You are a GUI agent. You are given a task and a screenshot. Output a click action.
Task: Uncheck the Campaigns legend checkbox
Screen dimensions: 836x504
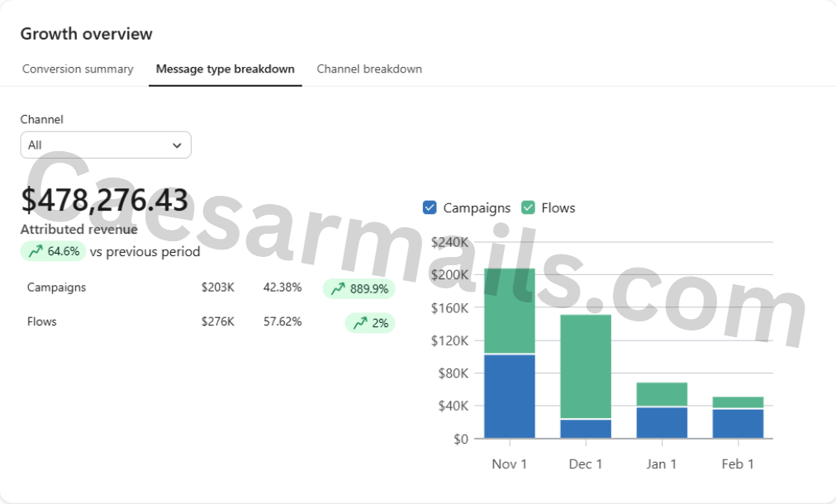click(x=430, y=208)
